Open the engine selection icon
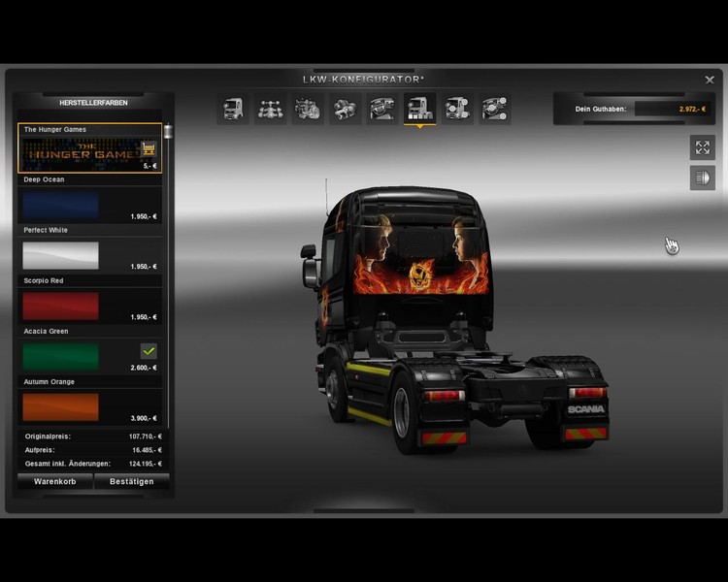 [x=308, y=109]
